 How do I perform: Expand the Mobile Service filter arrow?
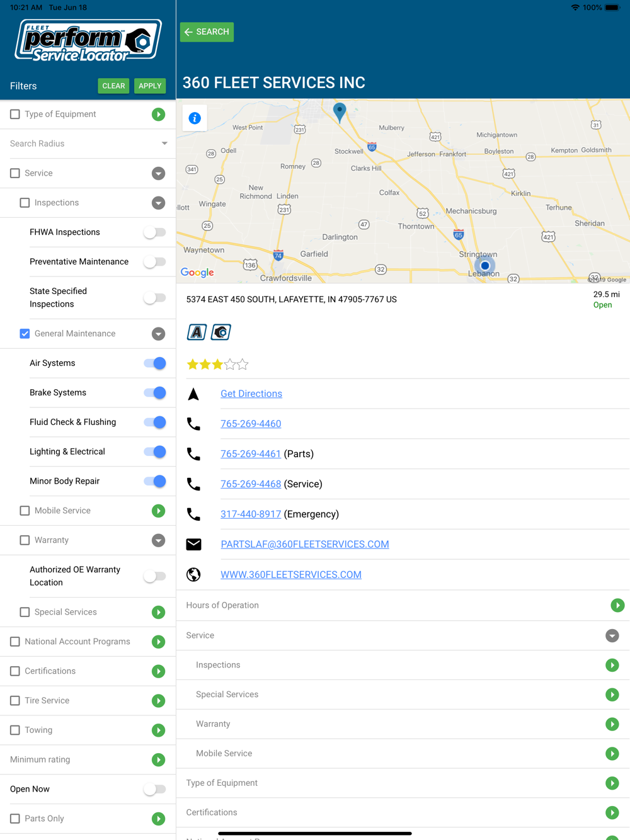point(158,511)
